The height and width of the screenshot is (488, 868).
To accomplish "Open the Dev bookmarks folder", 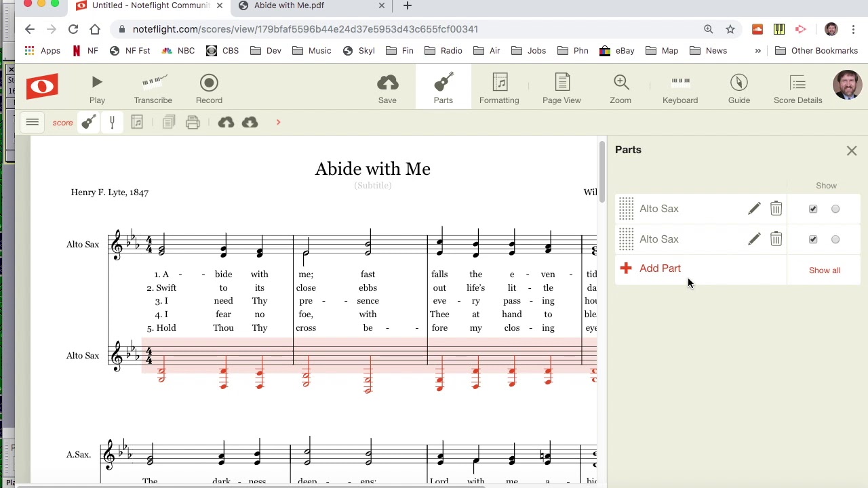I will 266,51.
